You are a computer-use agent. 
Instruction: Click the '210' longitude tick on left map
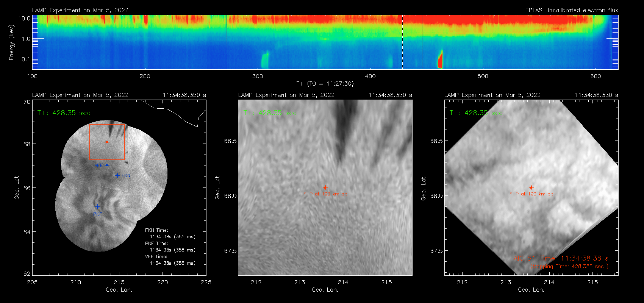(x=76, y=282)
